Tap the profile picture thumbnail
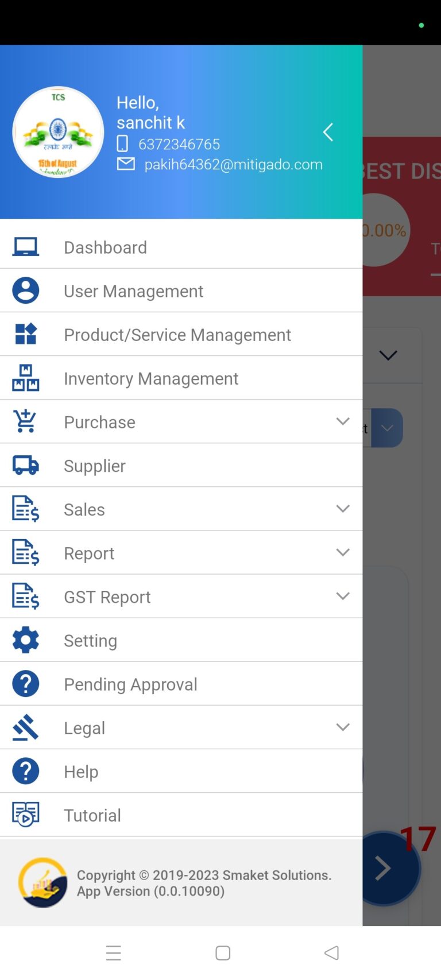The height and width of the screenshot is (980, 441). (58, 133)
